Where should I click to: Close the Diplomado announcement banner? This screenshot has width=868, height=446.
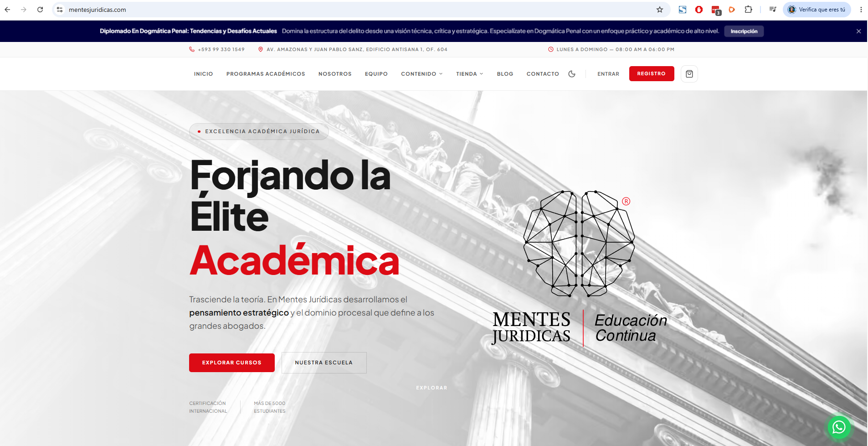[x=858, y=31]
